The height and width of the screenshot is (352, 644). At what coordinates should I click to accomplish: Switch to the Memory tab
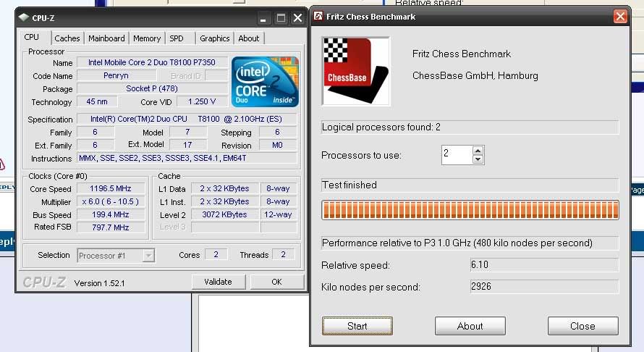click(147, 38)
